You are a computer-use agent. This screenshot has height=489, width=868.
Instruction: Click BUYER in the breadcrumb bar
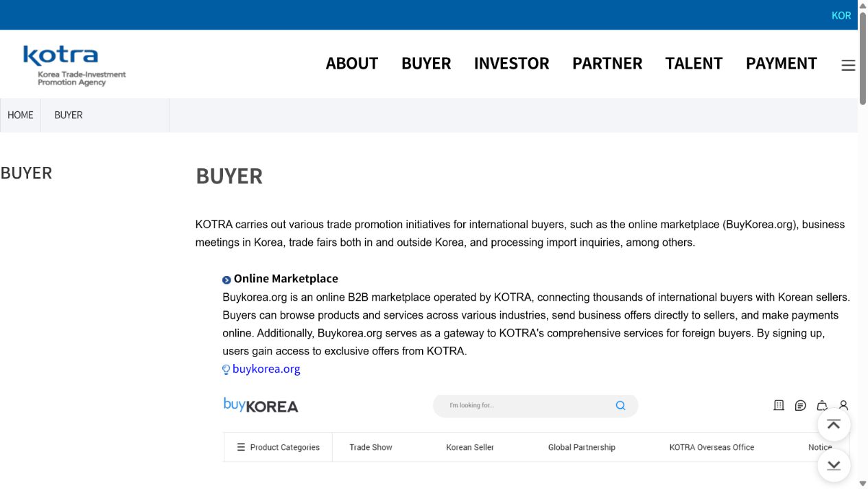pos(69,115)
